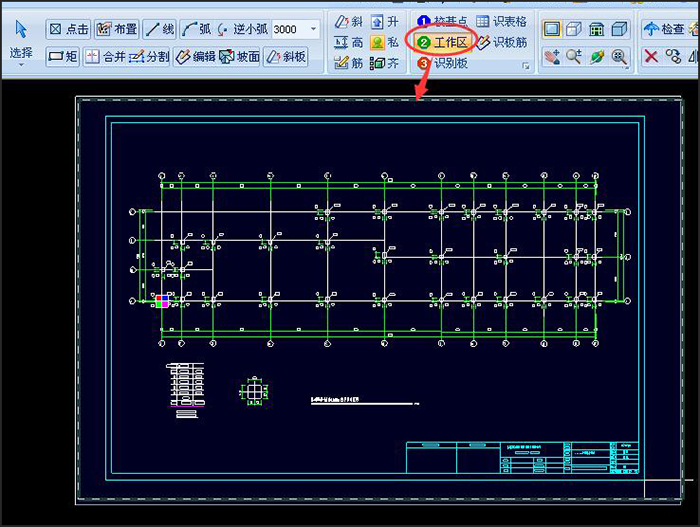Open the 编辑 edit tool
700x527 pixels.
click(x=196, y=57)
